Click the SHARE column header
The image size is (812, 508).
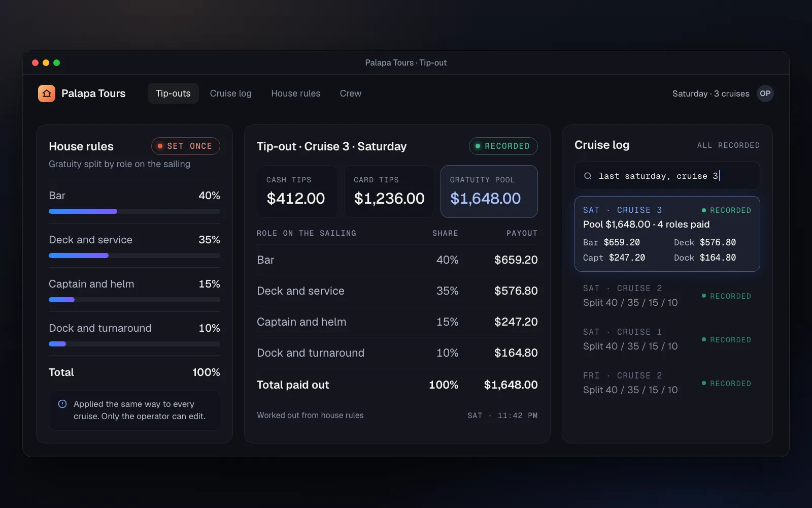tap(445, 233)
